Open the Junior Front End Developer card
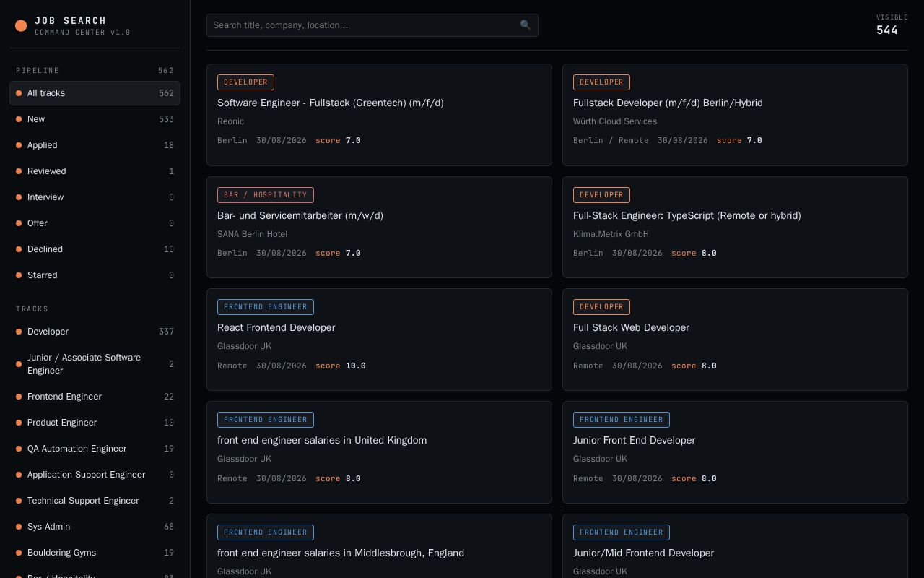Screen dimensions: 924x578 [x=735, y=452]
